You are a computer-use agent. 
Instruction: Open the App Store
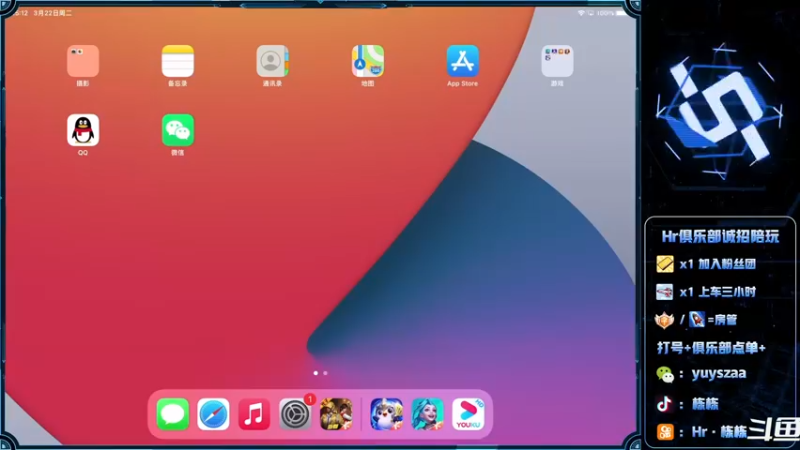pyautogui.click(x=462, y=61)
